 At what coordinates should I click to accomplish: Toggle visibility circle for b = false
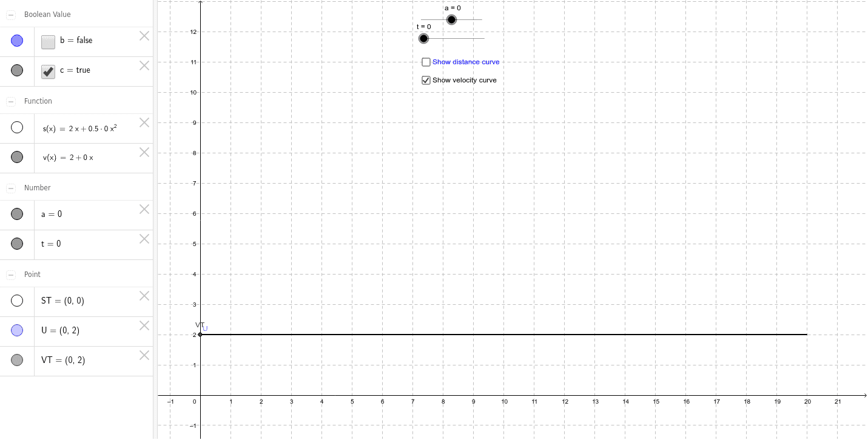(17, 41)
